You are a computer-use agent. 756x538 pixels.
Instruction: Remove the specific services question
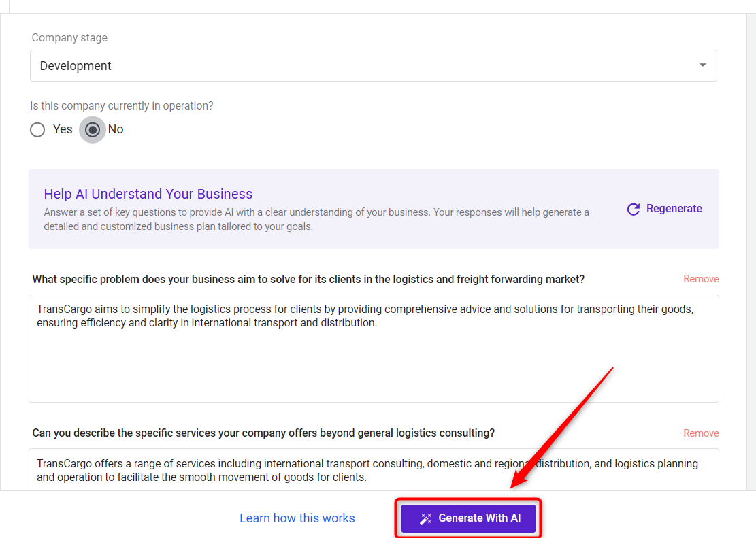(701, 433)
